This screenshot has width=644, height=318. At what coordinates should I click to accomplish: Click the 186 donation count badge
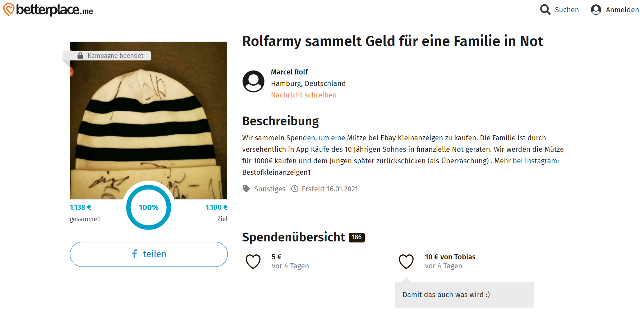tap(356, 237)
